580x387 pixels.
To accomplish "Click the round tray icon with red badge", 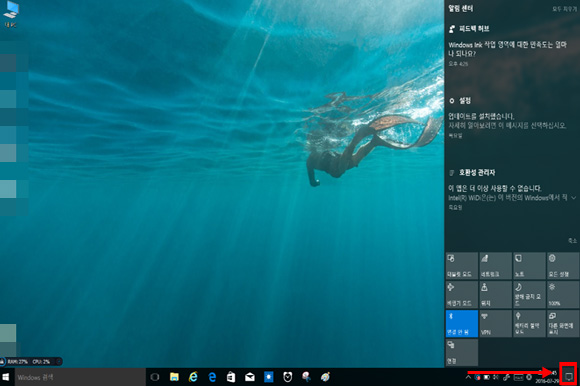I will pyautogui.click(x=477, y=377).
